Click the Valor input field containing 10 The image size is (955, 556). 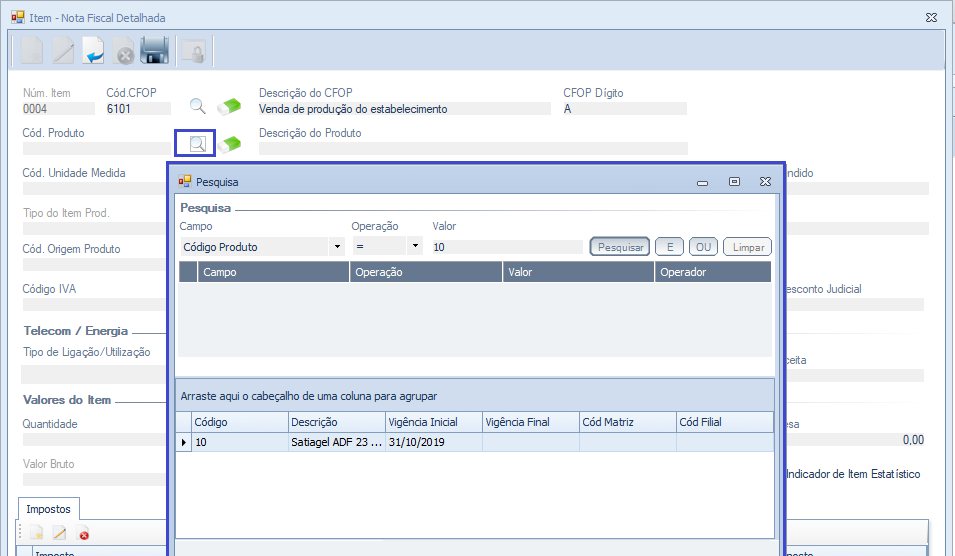click(x=507, y=246)
